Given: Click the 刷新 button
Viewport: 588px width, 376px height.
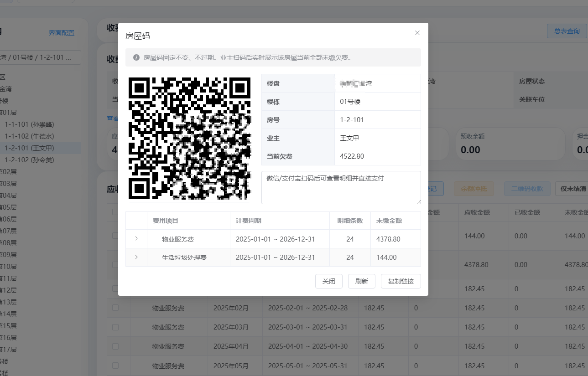Looking at the screenshot, I should click(x=362, y=281).
